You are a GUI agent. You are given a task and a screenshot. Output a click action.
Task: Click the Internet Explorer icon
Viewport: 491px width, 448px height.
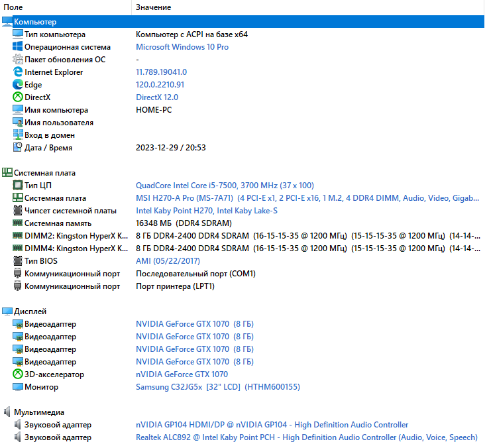(17, 72)
